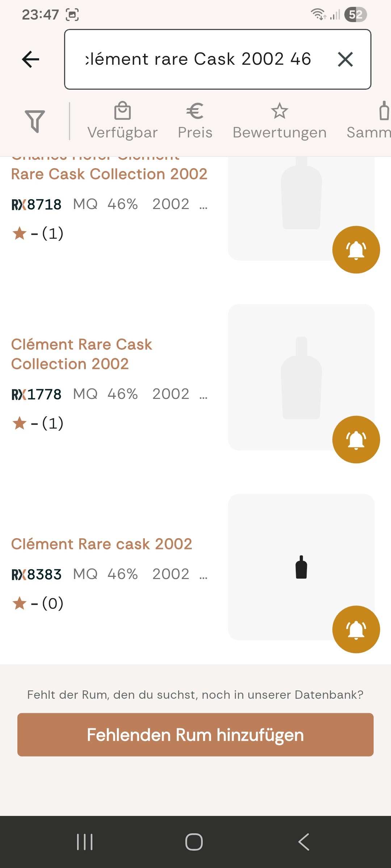The width and height of the screenshot is (391, 868).
Task: Open Clément Rare cask 2002 title
Action: (x=101, y=544)
